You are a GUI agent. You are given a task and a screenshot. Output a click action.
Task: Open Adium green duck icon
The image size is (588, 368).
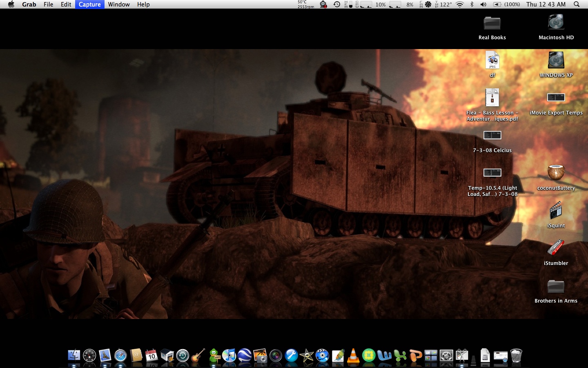(x=214, y=356)
